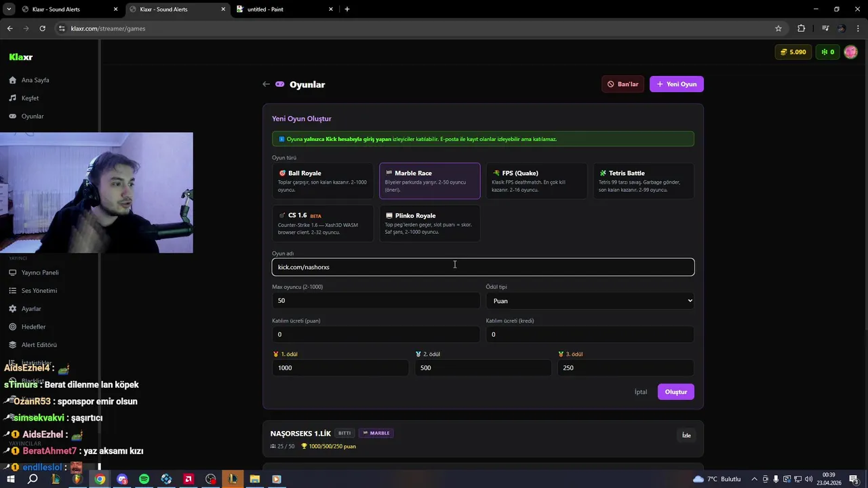Screen dimensions: 868x488
Task: Click the 2. ödül input field
Action: coord(483,367)
